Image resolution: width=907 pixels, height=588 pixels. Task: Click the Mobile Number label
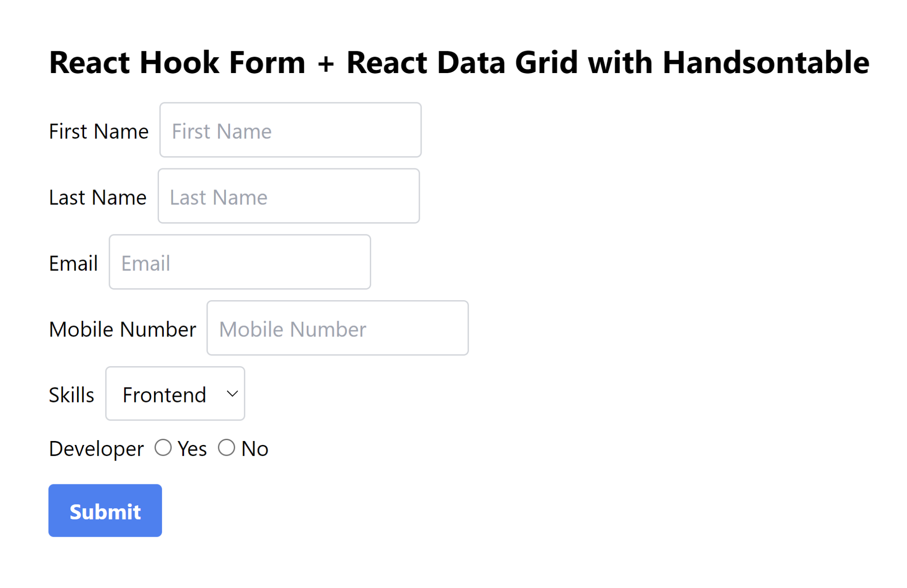point(122,329)
